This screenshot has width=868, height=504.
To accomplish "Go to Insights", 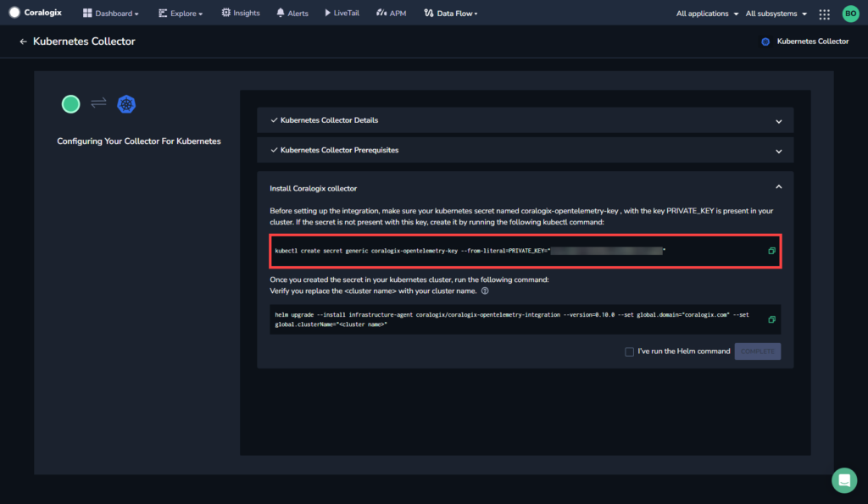I will pyautogui.click(x=241, y=13).
